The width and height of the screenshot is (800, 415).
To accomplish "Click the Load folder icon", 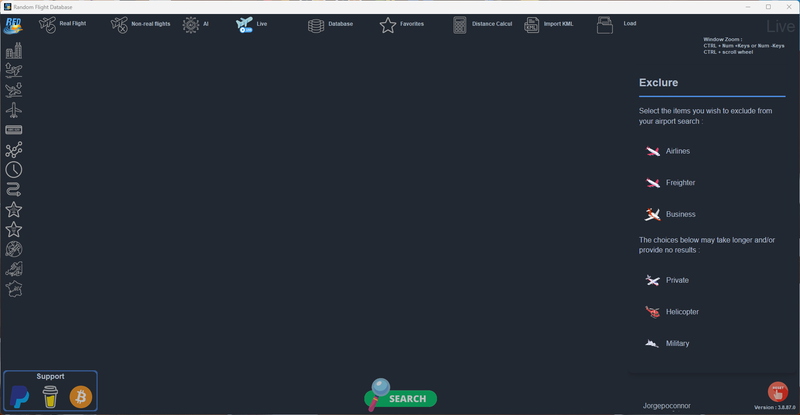I will (605, 25).
